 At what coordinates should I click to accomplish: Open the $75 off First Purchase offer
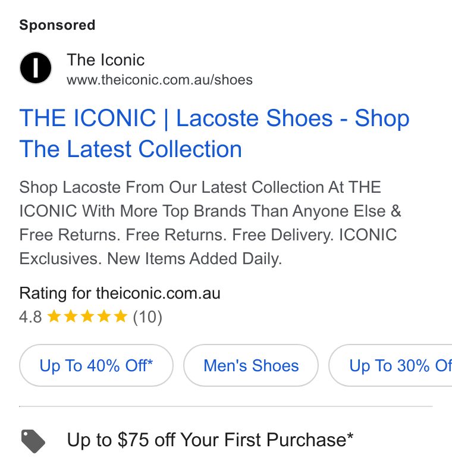(x=210, y=440)
